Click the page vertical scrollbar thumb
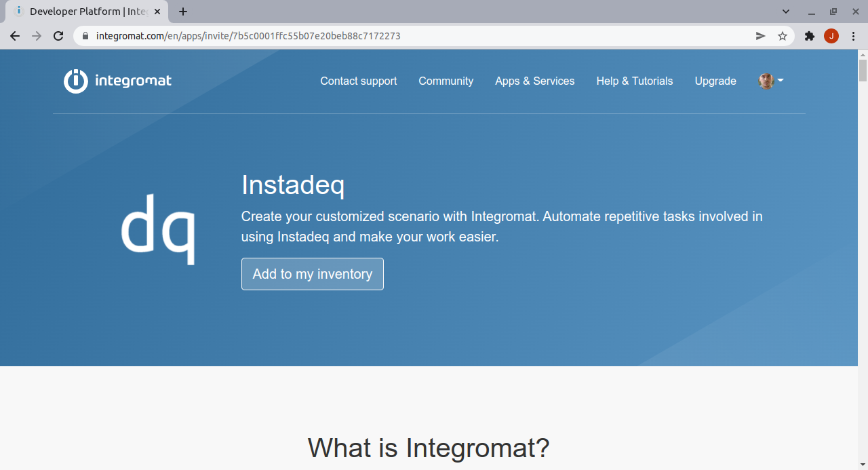Screen dimensions: 868x470 point(863,71)
